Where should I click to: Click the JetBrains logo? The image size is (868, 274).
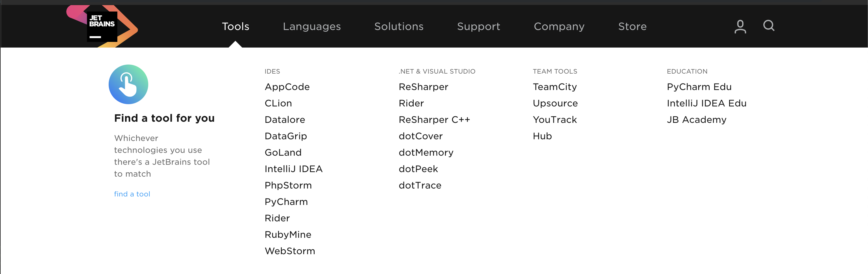click(x=102, y=26)
